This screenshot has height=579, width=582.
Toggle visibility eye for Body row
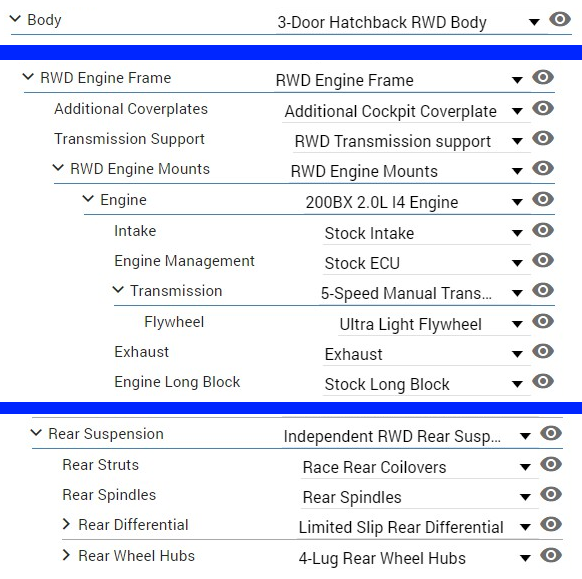pyautogui.click(x=560, y=19)
